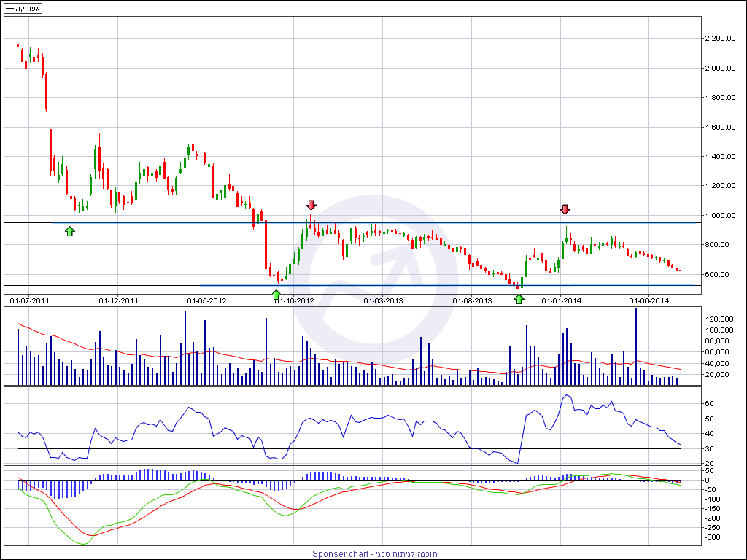Click the green up arrow below the 2011 low
The image size is (747, 560).
(x=69, y=231)
